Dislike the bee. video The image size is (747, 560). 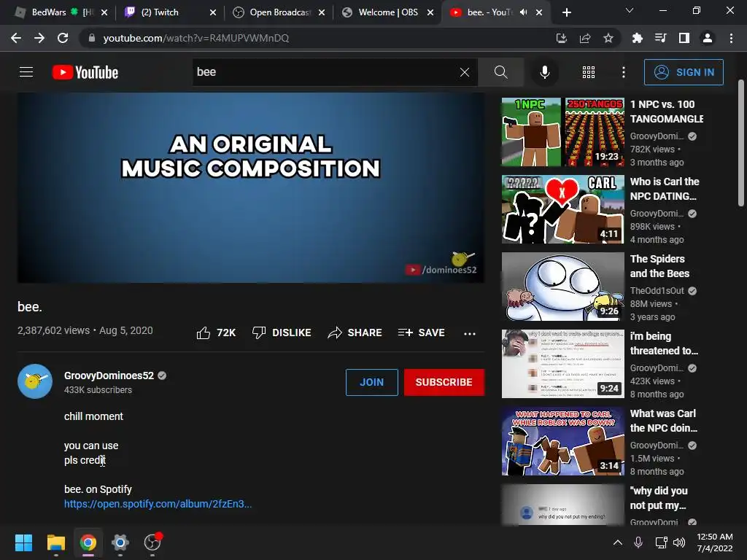tap(282, 332)
